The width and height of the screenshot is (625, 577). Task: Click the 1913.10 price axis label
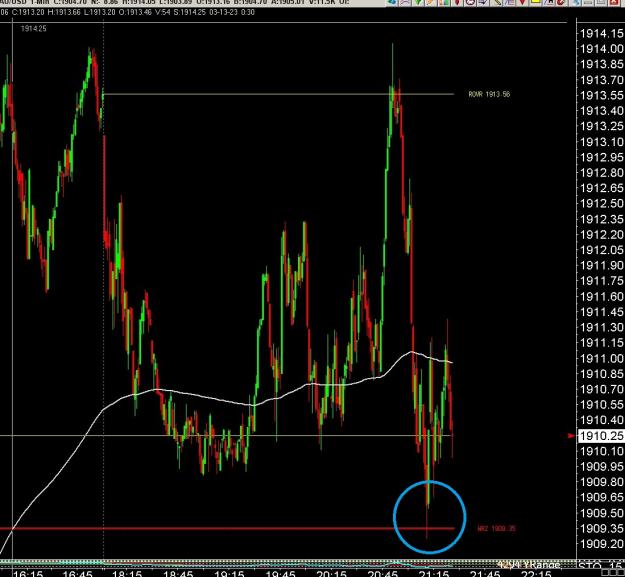coord(601,142)
